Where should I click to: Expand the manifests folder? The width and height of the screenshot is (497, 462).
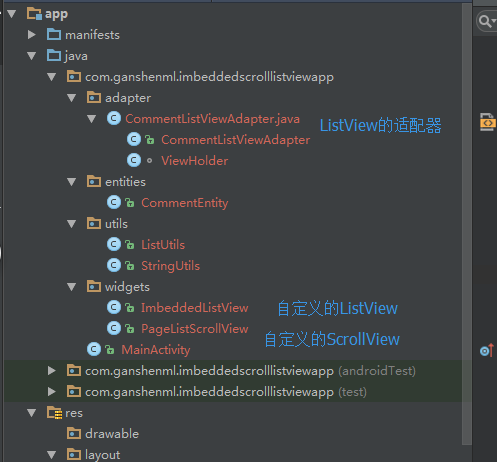(x=32, y=35)
